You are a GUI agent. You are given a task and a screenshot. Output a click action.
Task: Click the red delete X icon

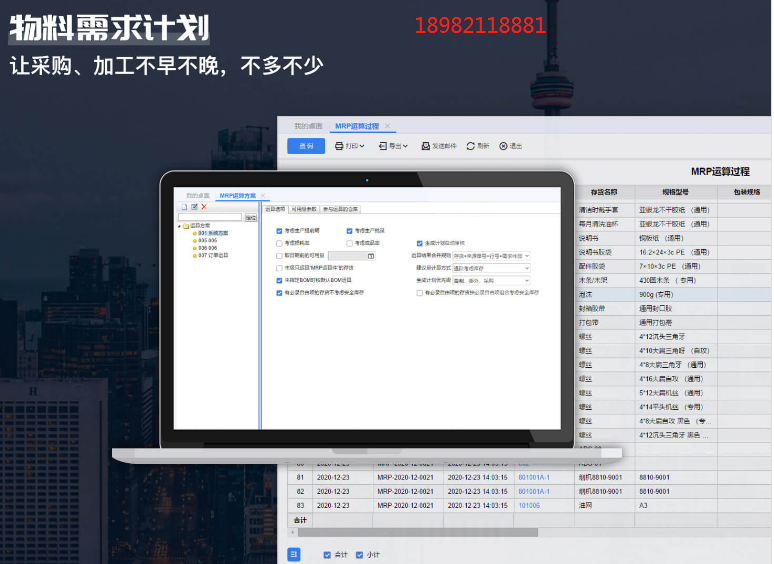[204, 207]
